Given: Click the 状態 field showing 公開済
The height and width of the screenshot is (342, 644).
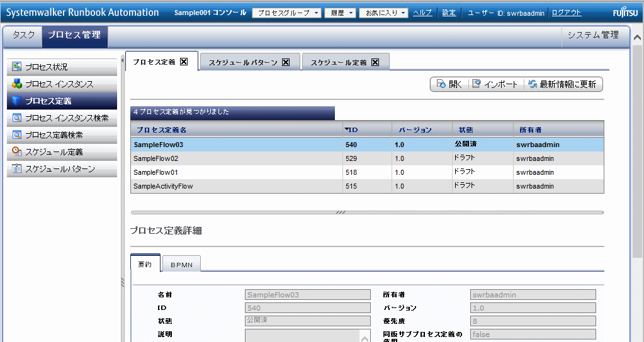Looking at the screenshot, I should click(x=308, y=321).
